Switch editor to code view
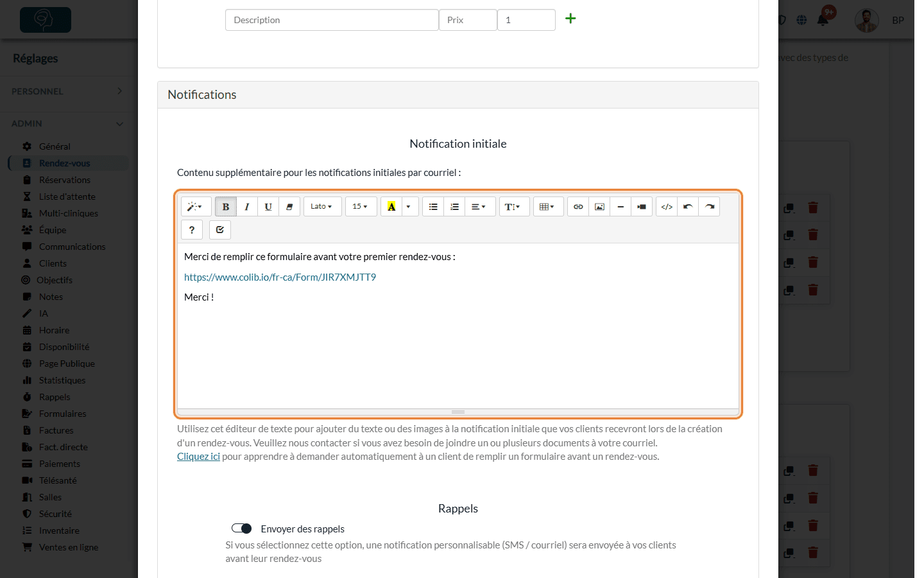Viewport: 924px width, 578px height. click(x=667, y=207)
